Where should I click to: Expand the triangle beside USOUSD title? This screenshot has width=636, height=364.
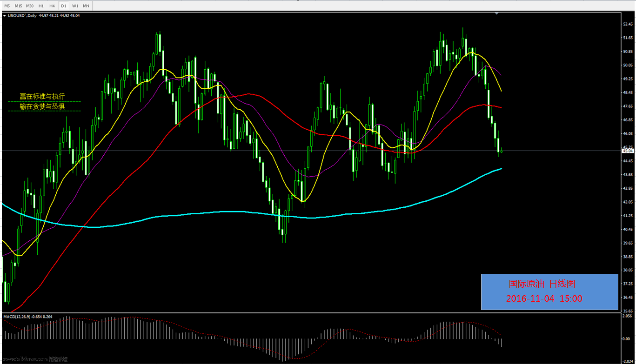pyautogui.click(x=5, y=16)
